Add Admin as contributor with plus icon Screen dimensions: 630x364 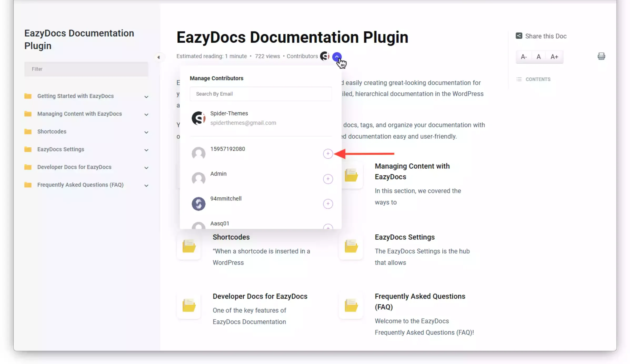328,179
